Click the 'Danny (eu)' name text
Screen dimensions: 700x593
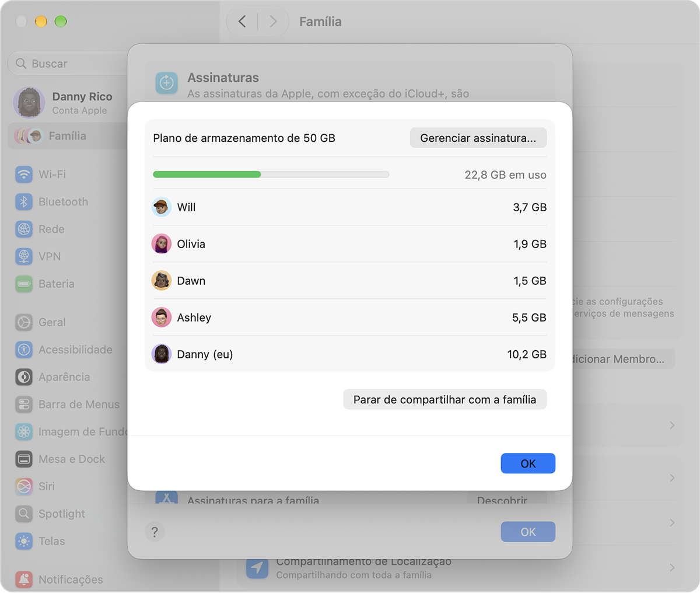(205, 354)
